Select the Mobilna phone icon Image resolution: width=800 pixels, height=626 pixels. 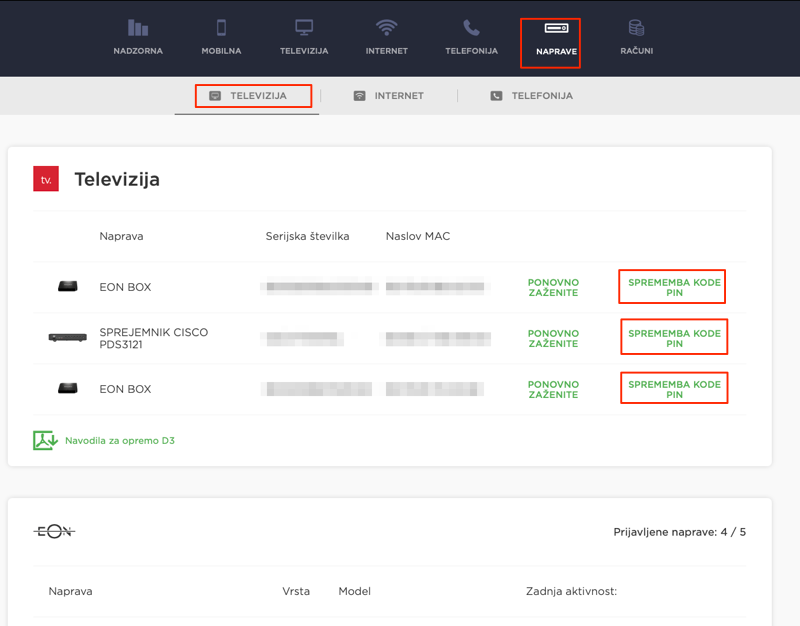click(221, 28)
